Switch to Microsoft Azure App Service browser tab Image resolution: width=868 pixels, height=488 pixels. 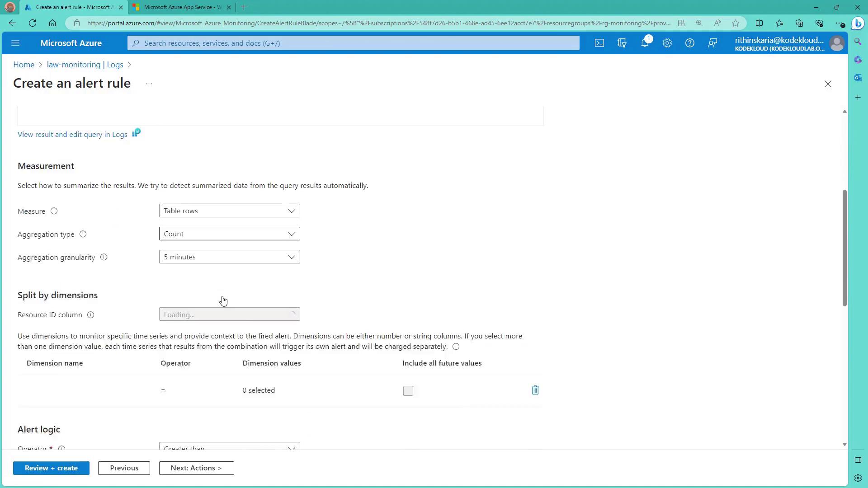coord(182,7)
